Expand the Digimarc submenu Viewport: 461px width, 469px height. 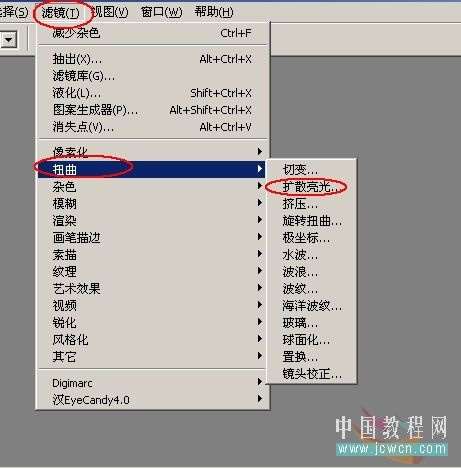(x=152, y=383)
